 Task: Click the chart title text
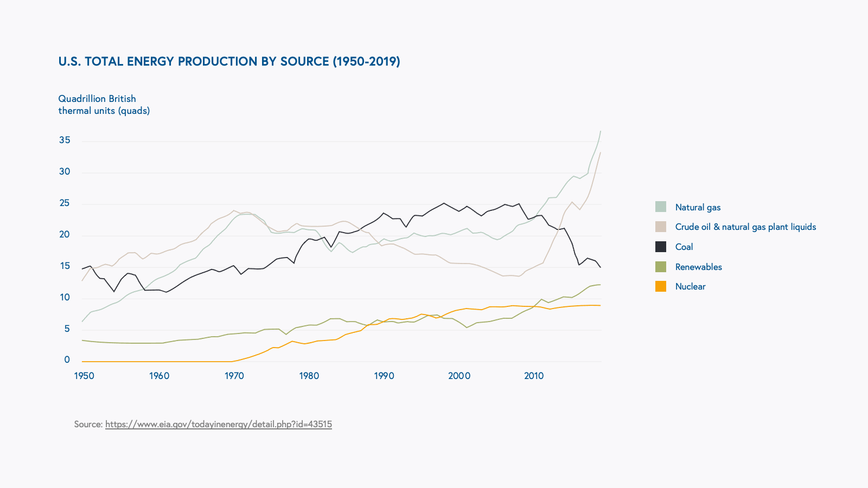click(229, 61)
